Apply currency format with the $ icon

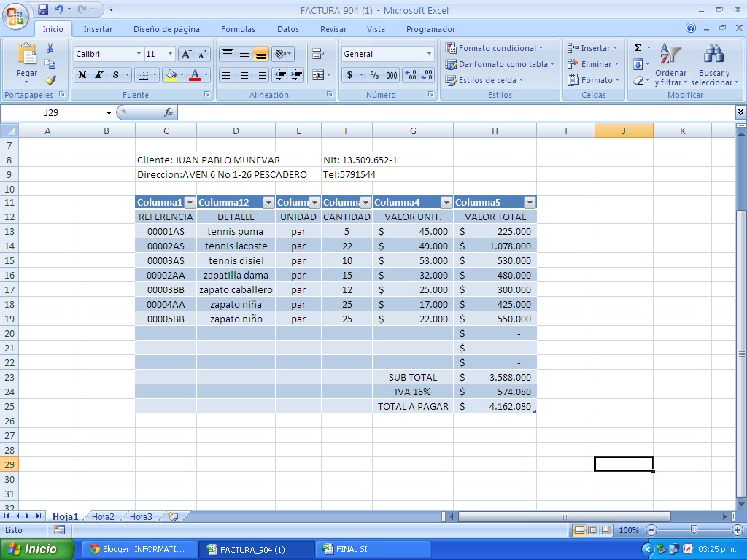[x=350, y=74]
